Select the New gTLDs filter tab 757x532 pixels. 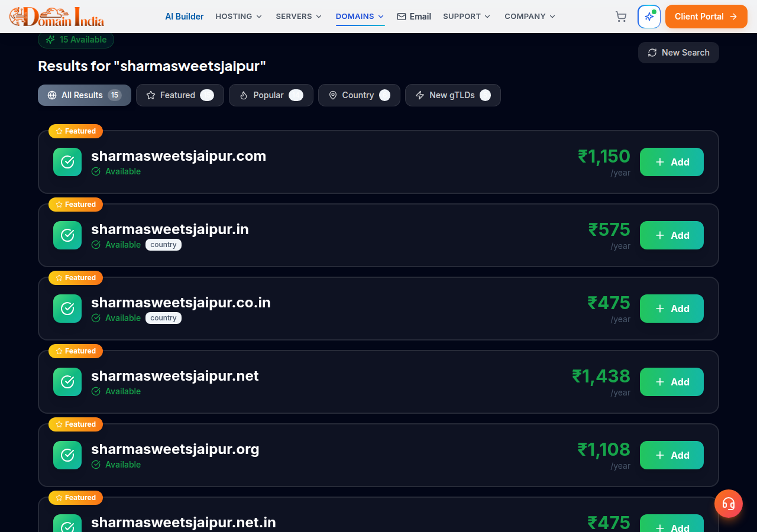point(453,95)
